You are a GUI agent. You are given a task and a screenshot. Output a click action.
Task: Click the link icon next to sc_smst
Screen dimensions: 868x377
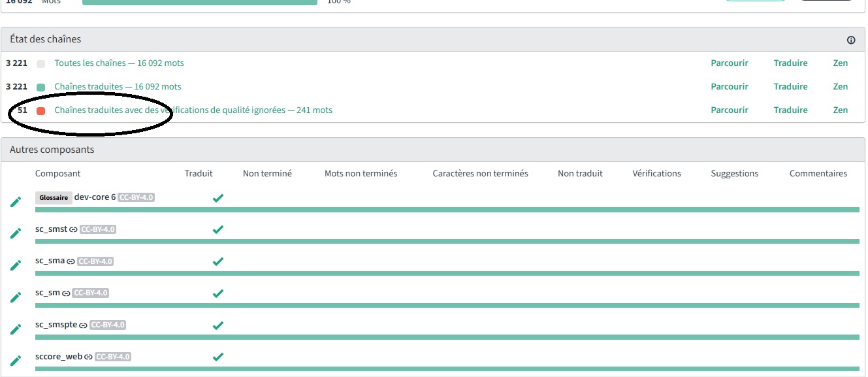pos(73,229)
